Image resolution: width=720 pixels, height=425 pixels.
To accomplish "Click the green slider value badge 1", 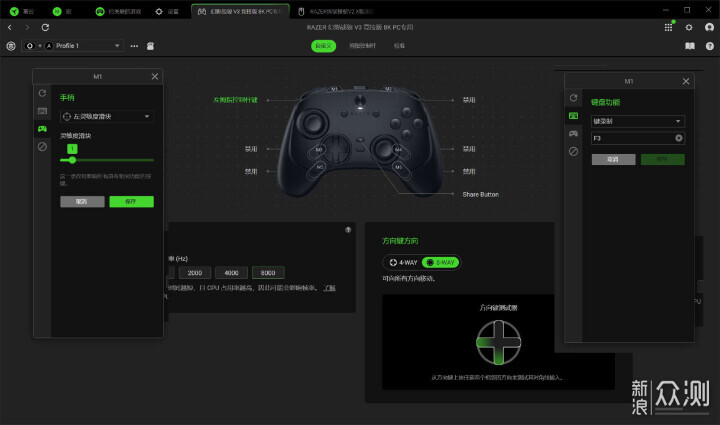I will pyautogui.click(x=72, y=149).
